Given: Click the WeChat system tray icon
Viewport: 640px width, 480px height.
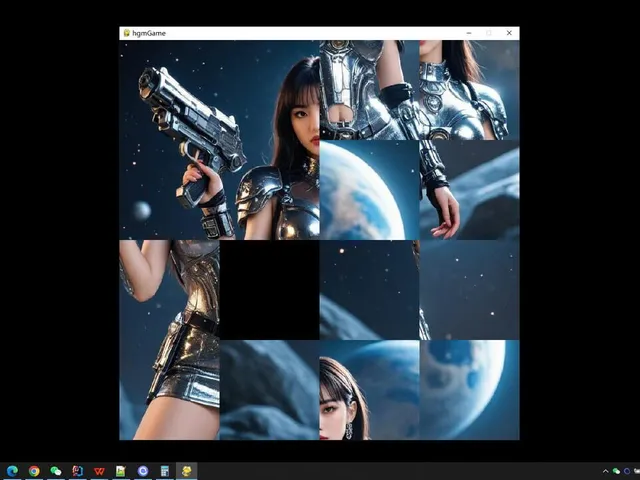Looking at the screenshot, I should pos(616,471).
